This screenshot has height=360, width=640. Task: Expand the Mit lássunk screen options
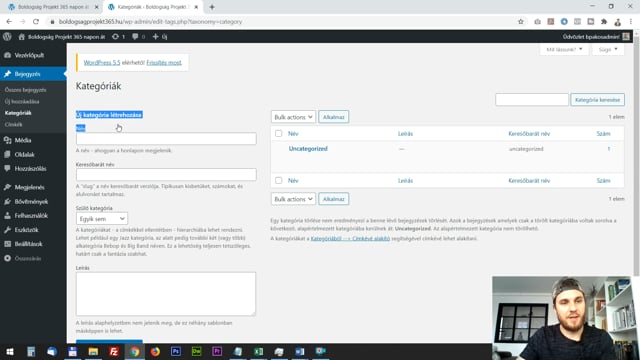click(564, 49)
